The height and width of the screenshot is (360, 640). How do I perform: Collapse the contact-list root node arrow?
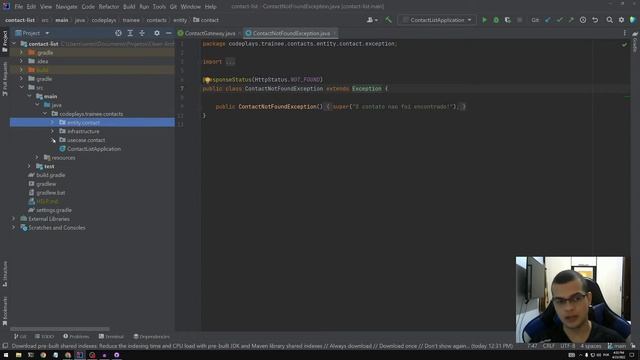coord(14,44)
